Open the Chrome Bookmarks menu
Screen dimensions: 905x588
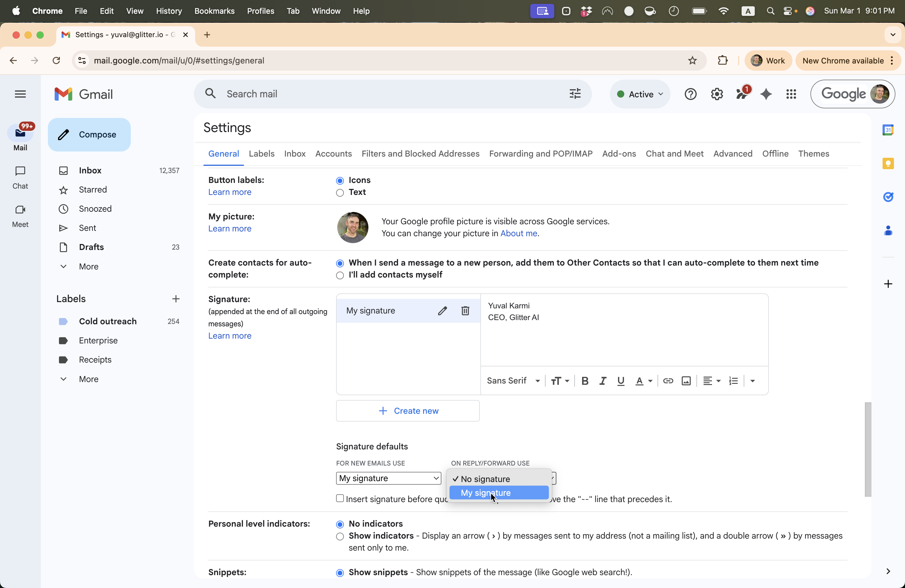pyautogui.click(x=214, y=11)
